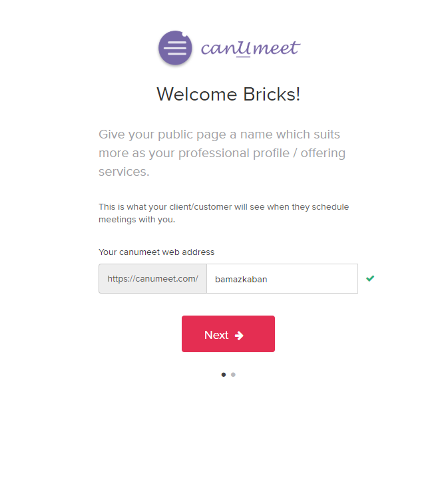Image resolution: width=448 pixels, height=488 pixels.
Task: Click the 'Welcome Bricks!' heading
Action: (x=228, y=94)
